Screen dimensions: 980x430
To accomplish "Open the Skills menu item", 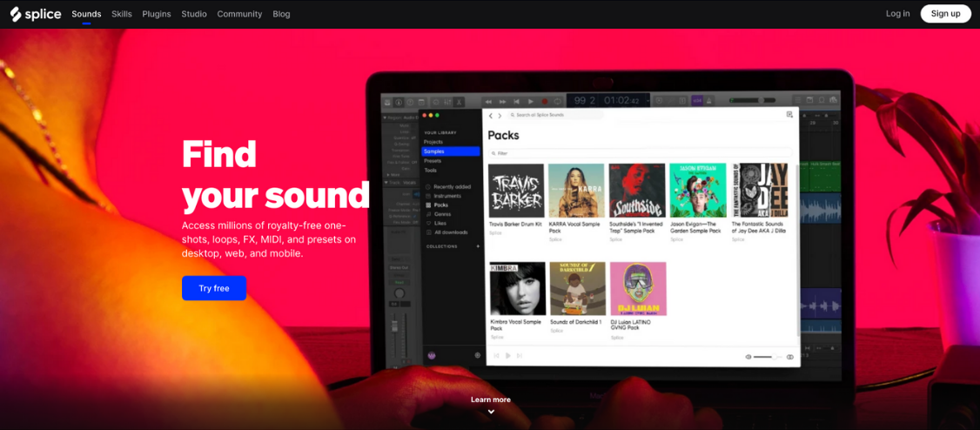I will (122, 14).
